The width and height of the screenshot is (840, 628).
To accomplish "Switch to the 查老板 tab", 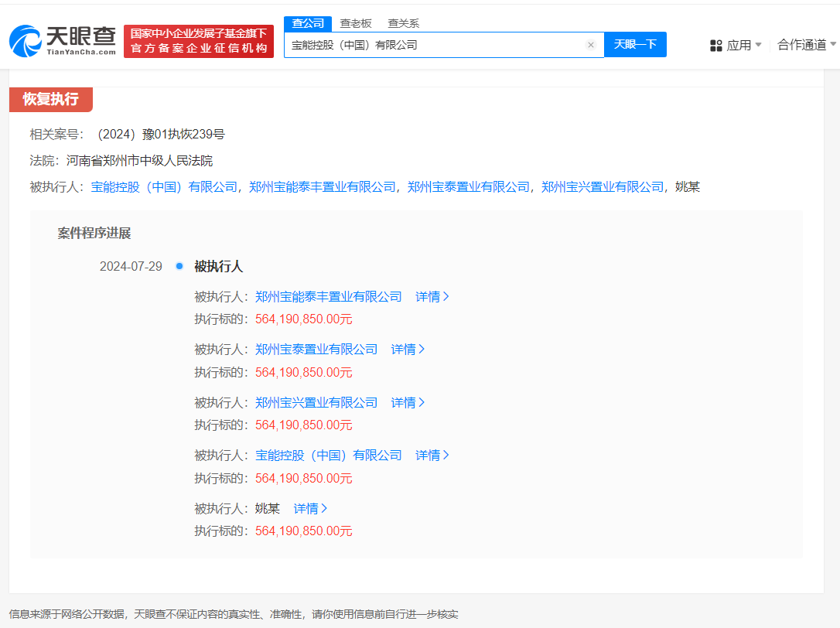I will point(354,23).
